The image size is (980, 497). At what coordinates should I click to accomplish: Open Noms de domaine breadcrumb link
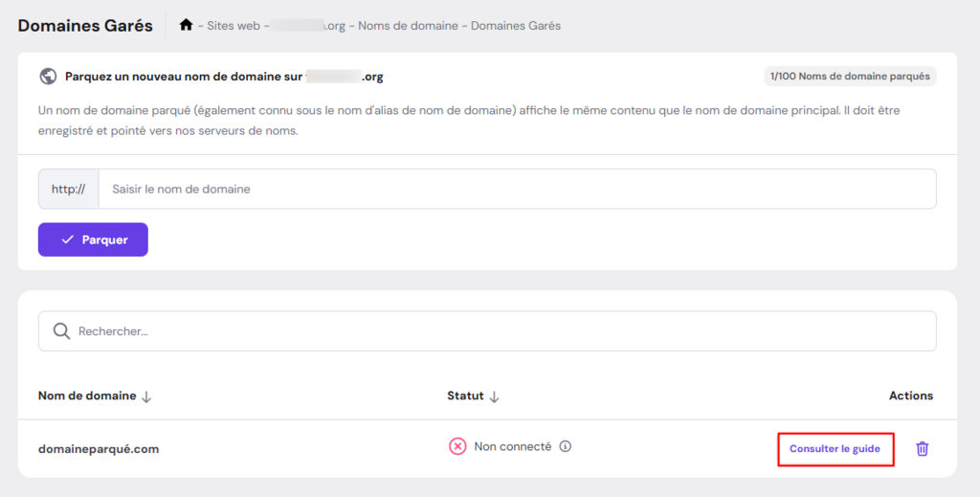[408, 26]
